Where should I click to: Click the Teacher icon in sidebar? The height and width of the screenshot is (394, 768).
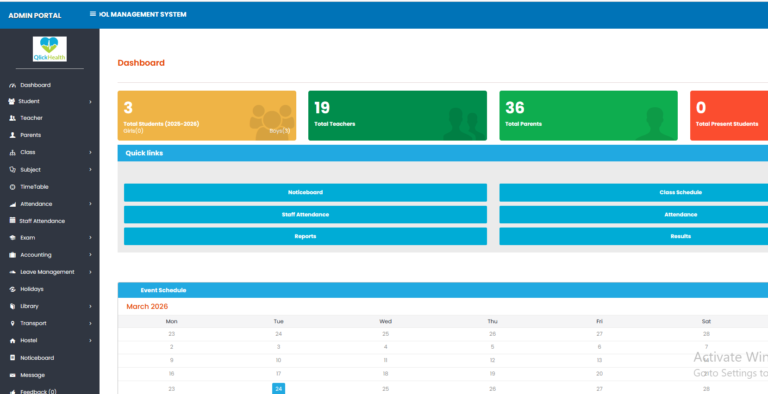coord(13,118)
